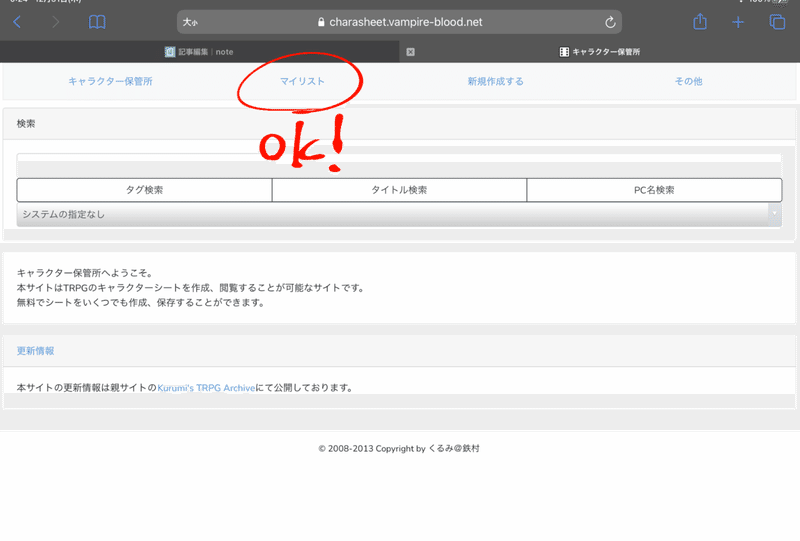
Task: Click the タグ検索 button
Action: (x=144, y=190)
